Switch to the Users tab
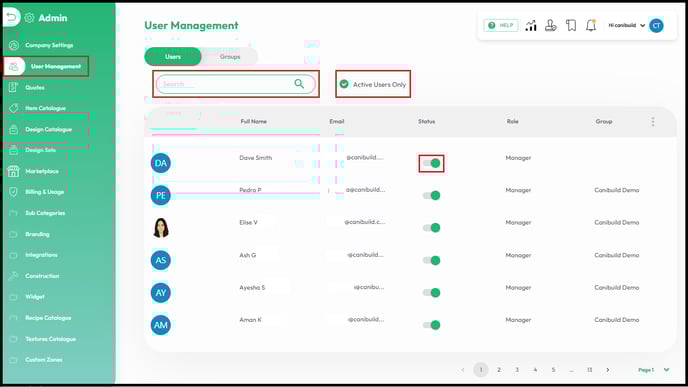 tap(173, 57)
